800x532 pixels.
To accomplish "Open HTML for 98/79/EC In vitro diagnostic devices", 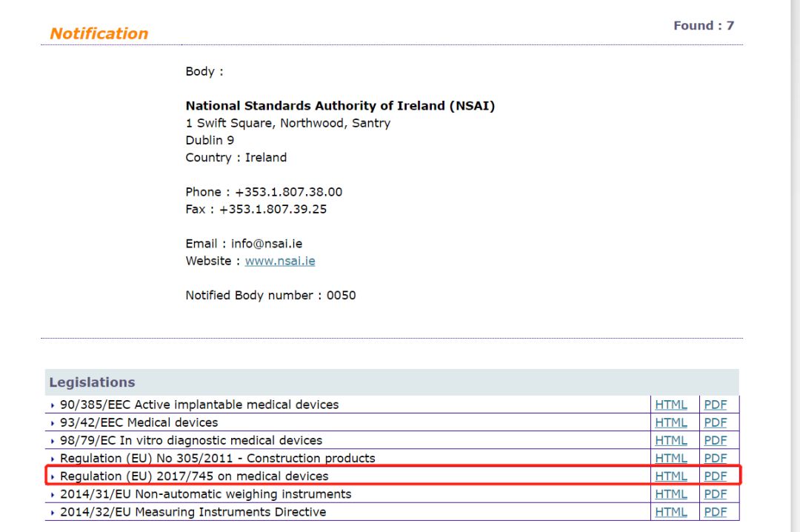I will point(671,441).
